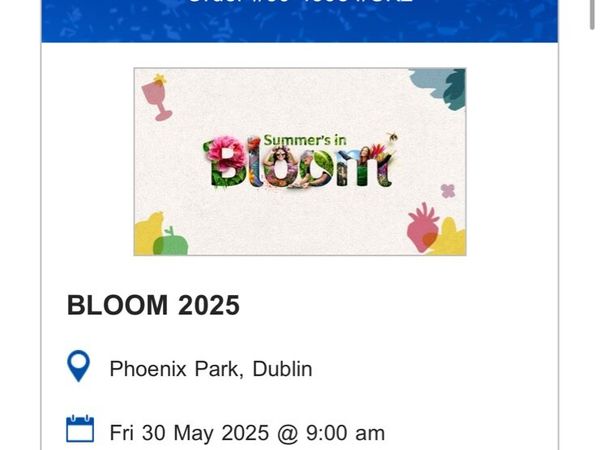This screenshot has height=450, width=600.
Task: Select the BLOOM 2025 event title
Action: [153, 305]
